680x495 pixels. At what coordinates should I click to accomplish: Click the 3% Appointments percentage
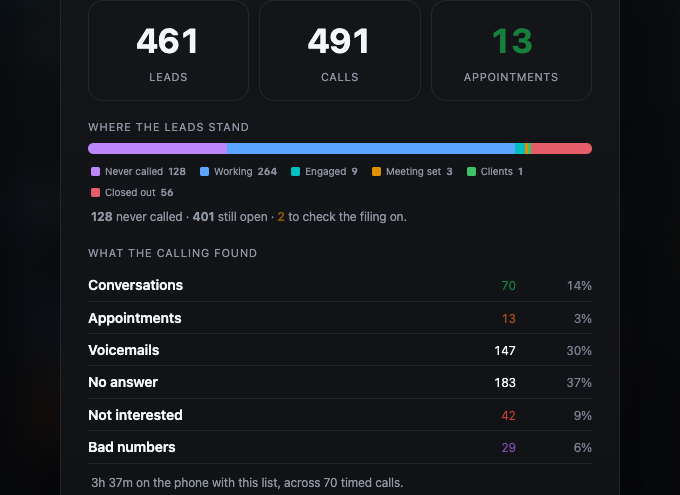click(x=582, y=318)
